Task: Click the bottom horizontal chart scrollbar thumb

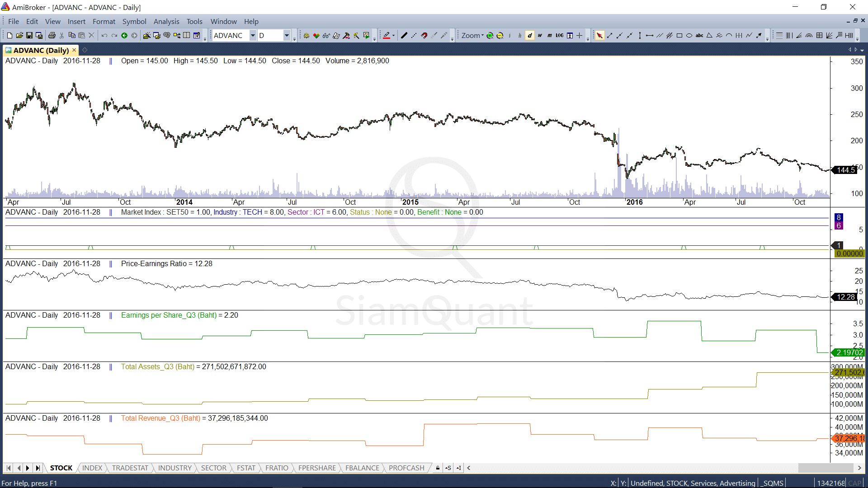Action: click(826, 468)
